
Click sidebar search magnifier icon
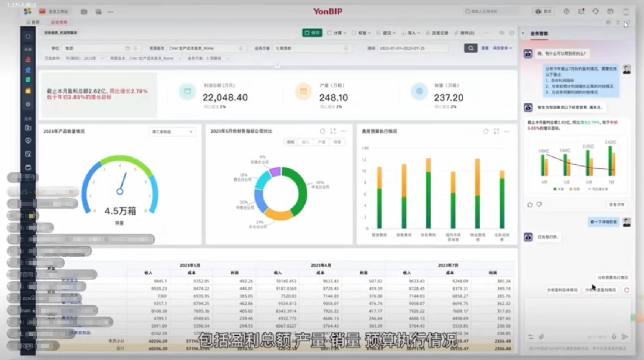point(28,37)
